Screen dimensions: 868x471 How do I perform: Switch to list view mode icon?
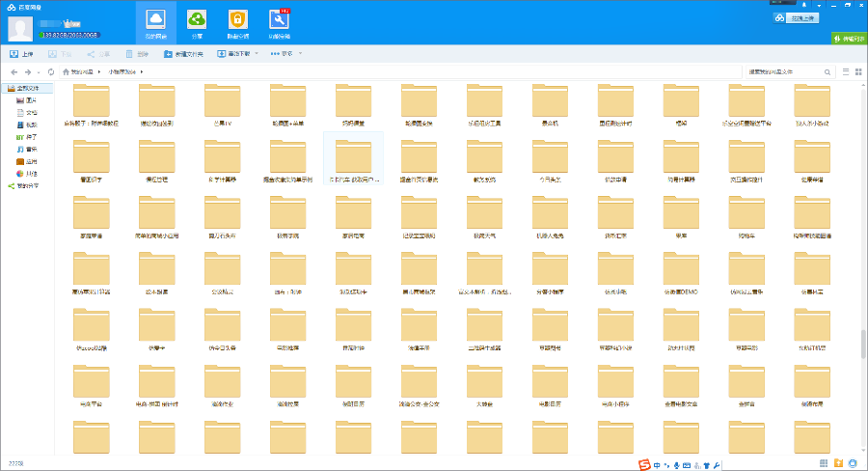coord(844,72)
